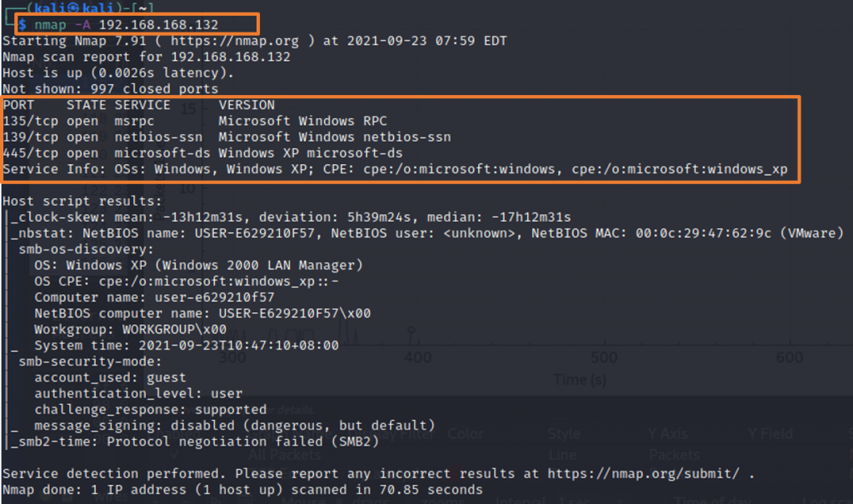Select the 139/tcp port entry
853x504 pixels.
point(31,137)
